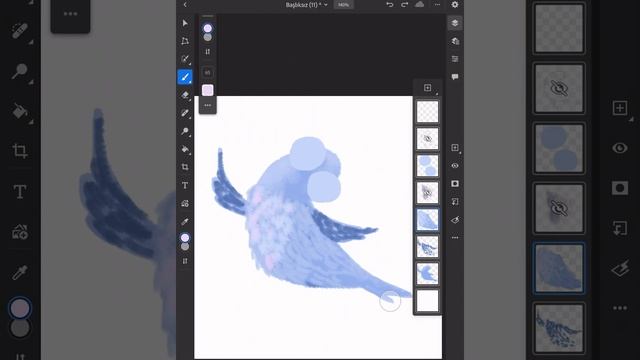Select the Brush tool highlighted in blue

[x=185, y=77]
